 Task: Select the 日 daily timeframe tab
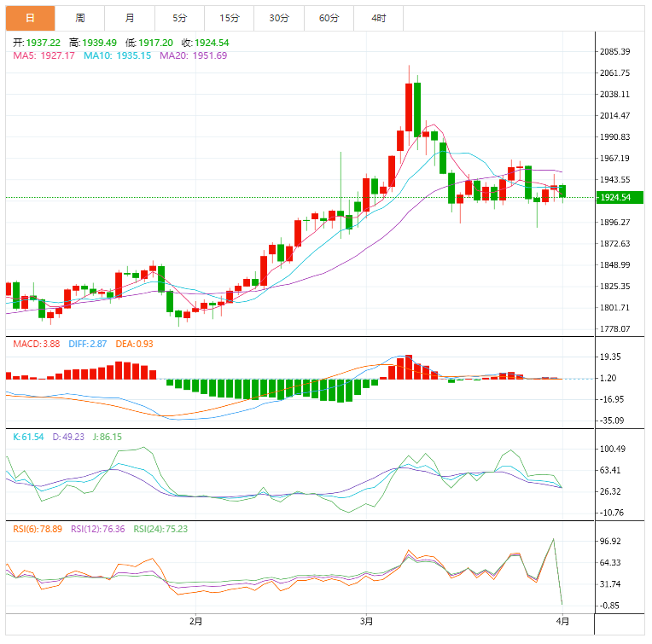coord(31,18)
